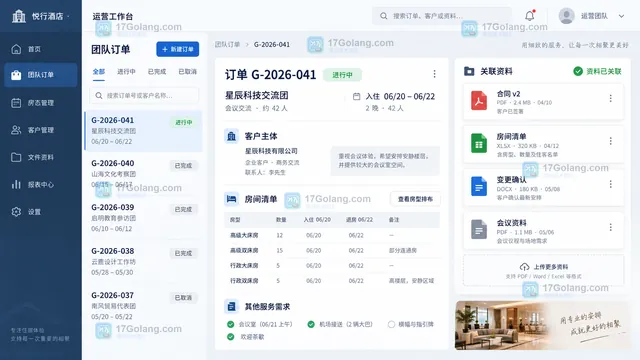The width and height of the screenshot is (640, 360).
Task: Click the 查看房型排布 button
Action: pos(415,199)
